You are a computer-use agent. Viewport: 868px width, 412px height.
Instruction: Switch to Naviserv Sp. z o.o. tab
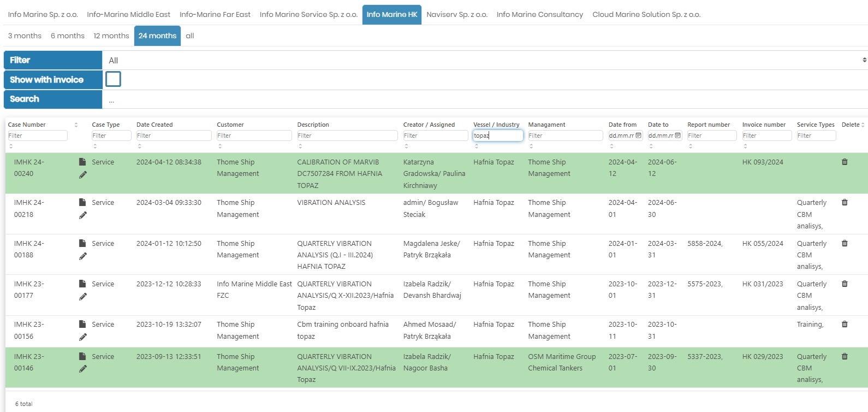[x=456, y=14]
